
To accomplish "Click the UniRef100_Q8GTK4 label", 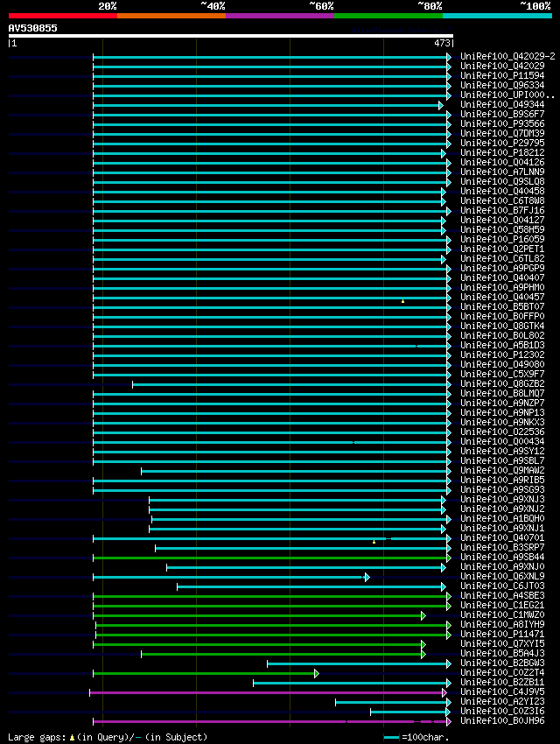I will [x=502, y=326].
